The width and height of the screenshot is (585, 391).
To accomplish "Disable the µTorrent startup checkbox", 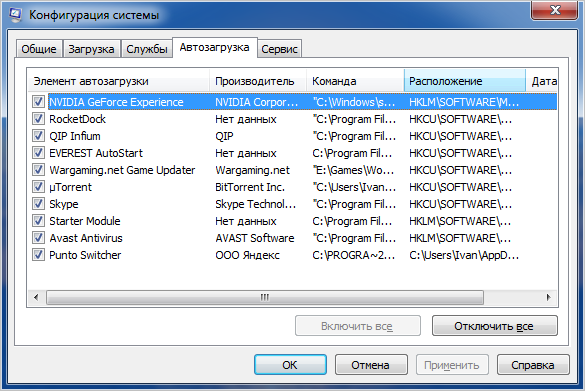I will click(x=38, y=187).
